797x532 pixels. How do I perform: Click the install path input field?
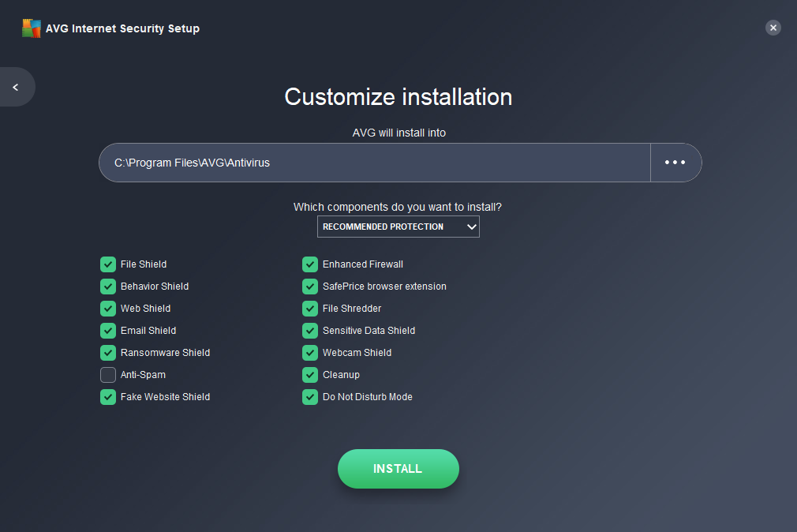click(375, 163)
